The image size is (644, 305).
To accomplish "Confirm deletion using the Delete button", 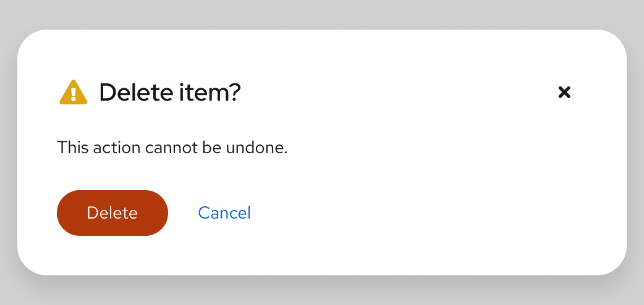I will click(112, 213).
